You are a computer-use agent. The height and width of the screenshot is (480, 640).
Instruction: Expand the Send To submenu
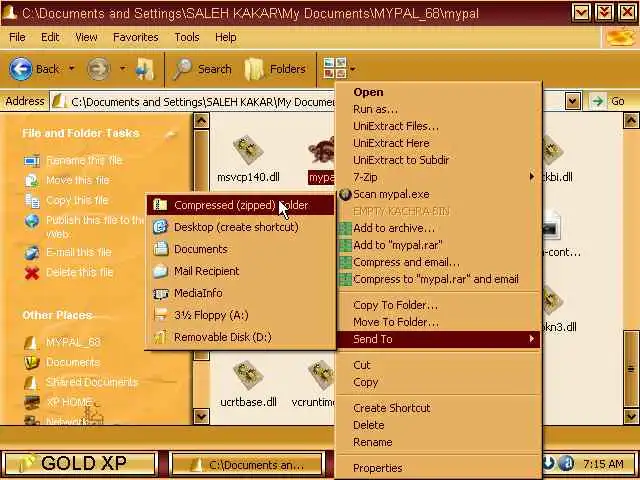click(438, 339)
